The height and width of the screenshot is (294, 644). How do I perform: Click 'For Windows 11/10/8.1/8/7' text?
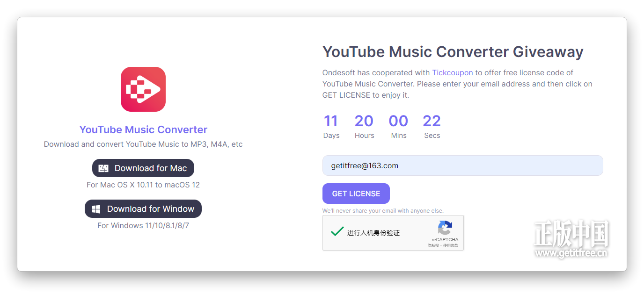(x=143, y=226)
